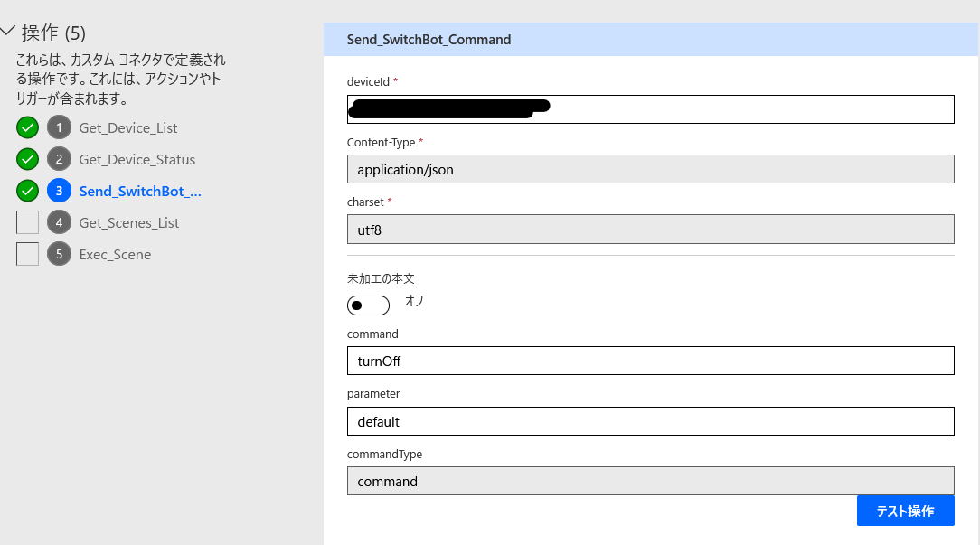Click the charset field showing utf8
This screenshot has width=980, height=545.
point(651,229)
